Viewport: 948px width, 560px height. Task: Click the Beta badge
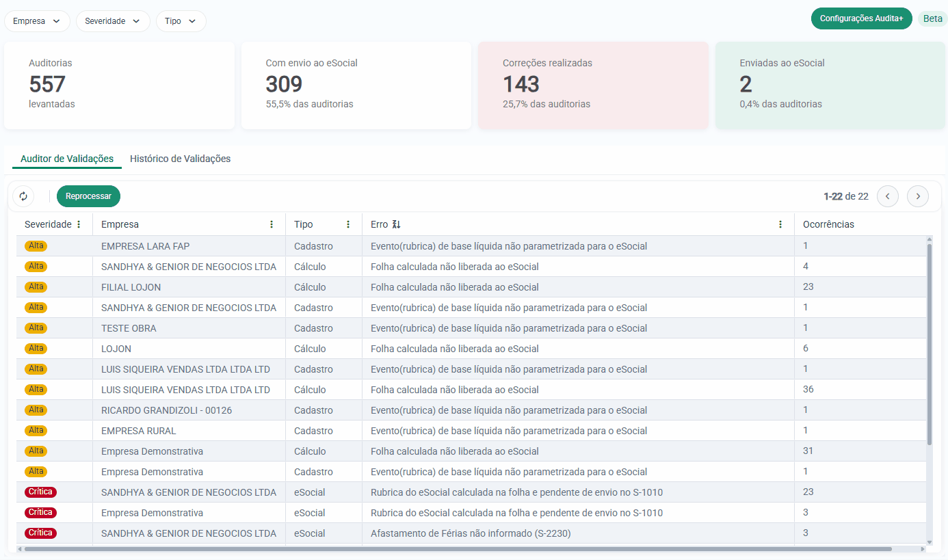coord(933,18)
